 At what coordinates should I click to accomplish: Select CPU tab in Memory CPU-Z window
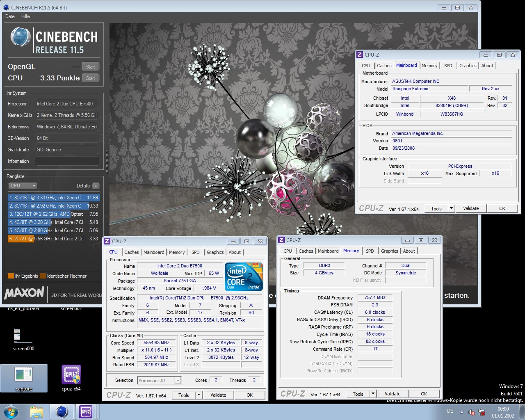tap(288, 251)
